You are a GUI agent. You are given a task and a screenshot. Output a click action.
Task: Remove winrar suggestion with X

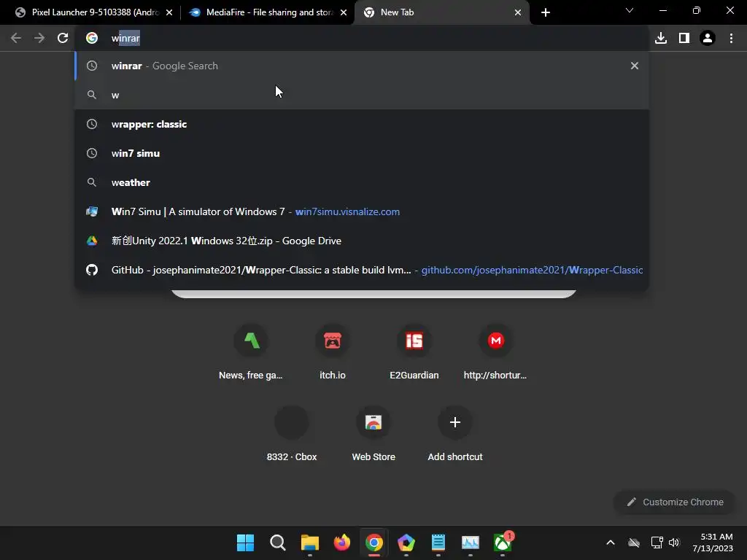click(634, 66)
